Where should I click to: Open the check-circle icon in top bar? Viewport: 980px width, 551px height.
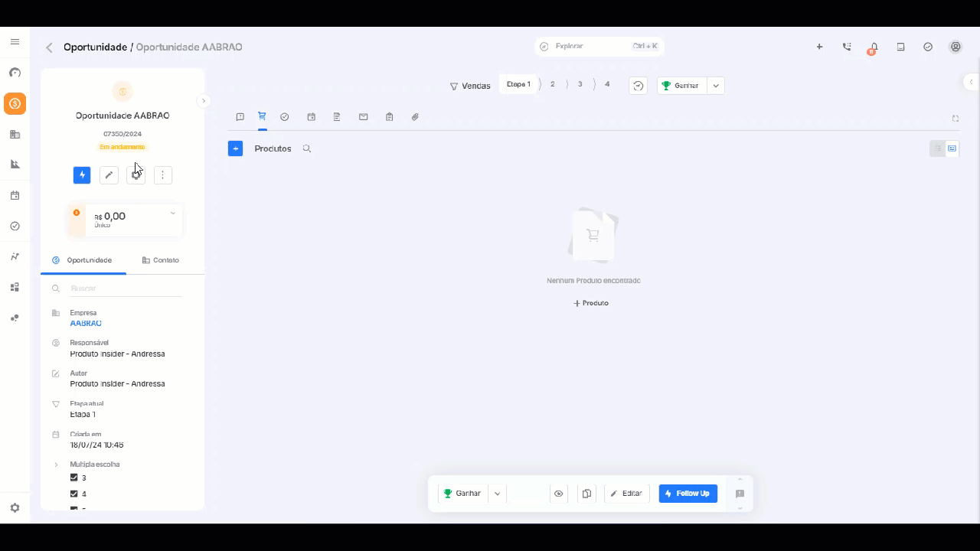tap(928, 47)
